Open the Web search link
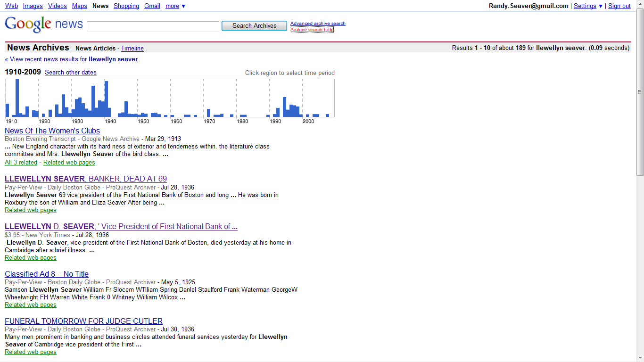 (x=11, y=6)
